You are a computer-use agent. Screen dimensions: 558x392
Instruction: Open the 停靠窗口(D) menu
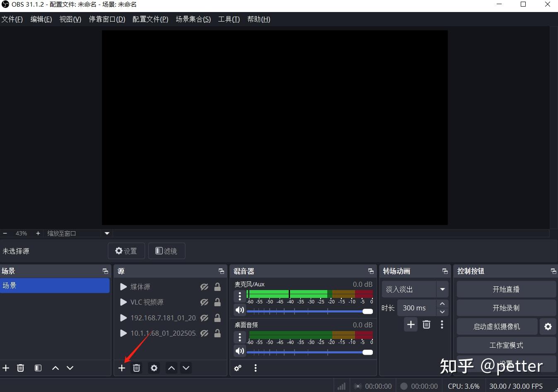click(106, 19)
